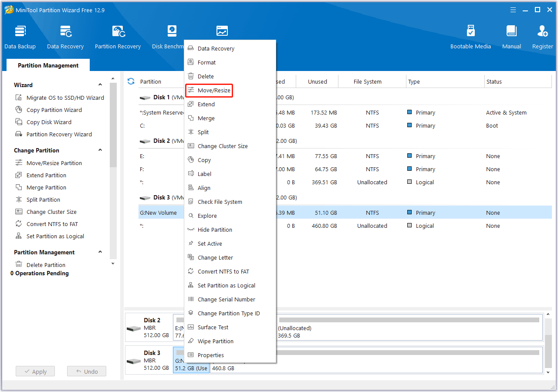558x392 pixels.
Task: Click the Undo button
Action: pyautogui.click(x=87, y=372)
